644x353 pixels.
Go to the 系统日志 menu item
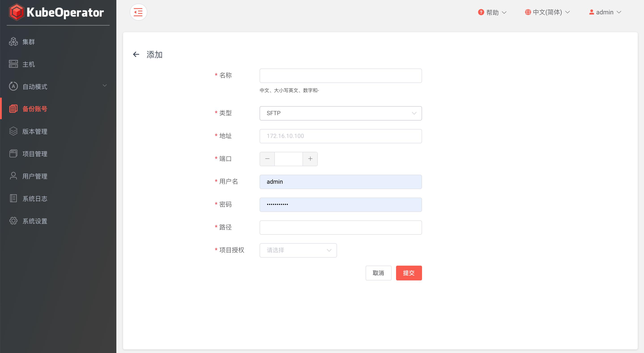[x=58, y=198]
